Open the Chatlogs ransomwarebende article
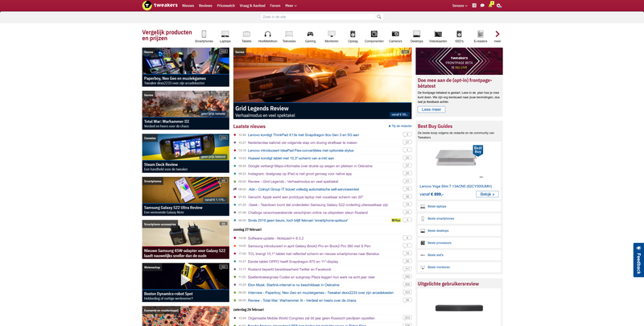Image resolution: width=644 pixels, height=326 pixels. click(x=308, y=213)
